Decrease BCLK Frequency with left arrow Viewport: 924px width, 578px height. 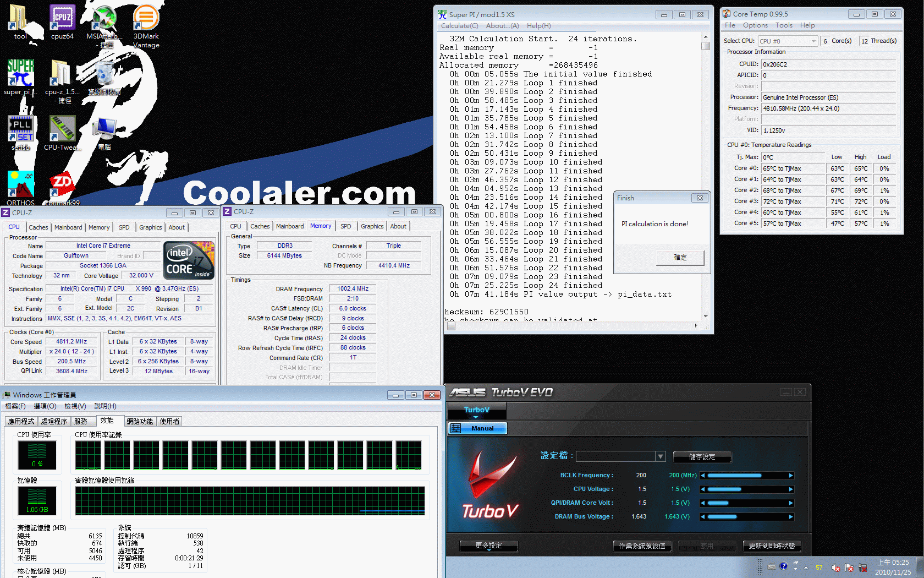click(x=702, y=475)
